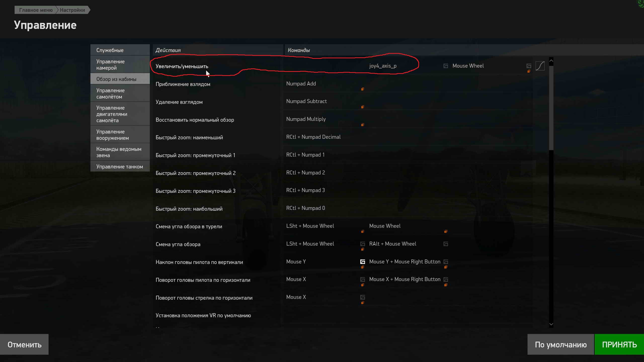Toggle inversion icon for RAlt + Mouse Wheel

coord(446,244)
